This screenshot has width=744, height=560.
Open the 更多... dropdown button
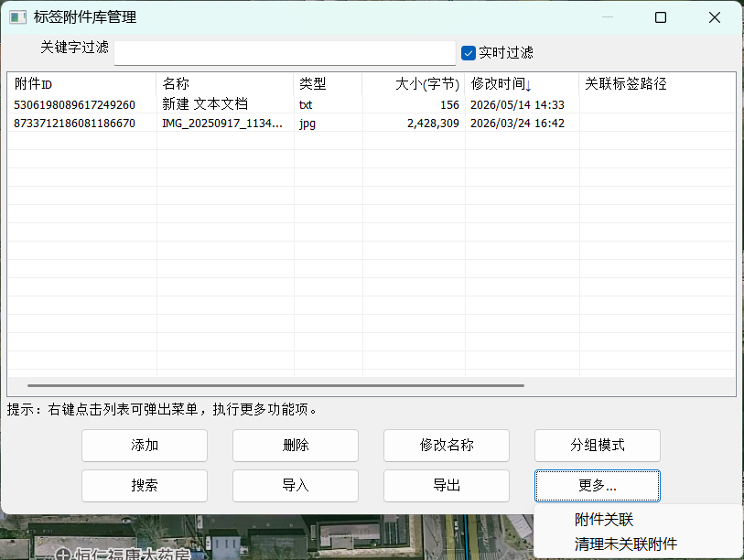point(598,486)
